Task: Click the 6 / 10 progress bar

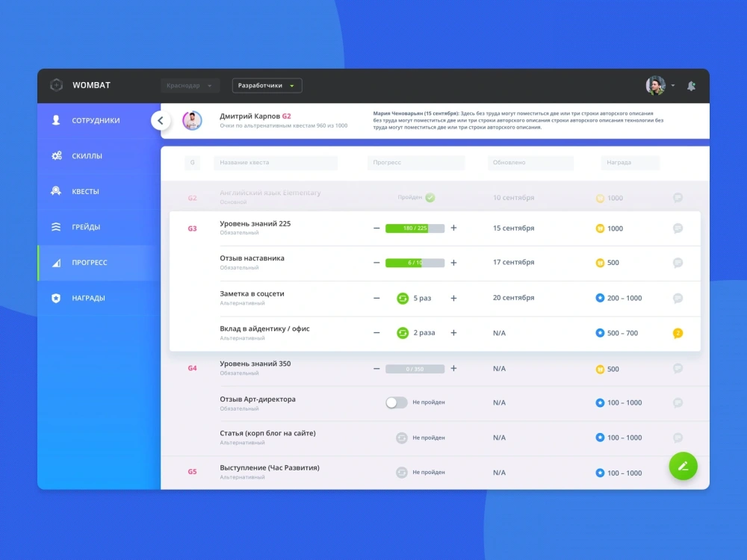Action: point(415,263)
